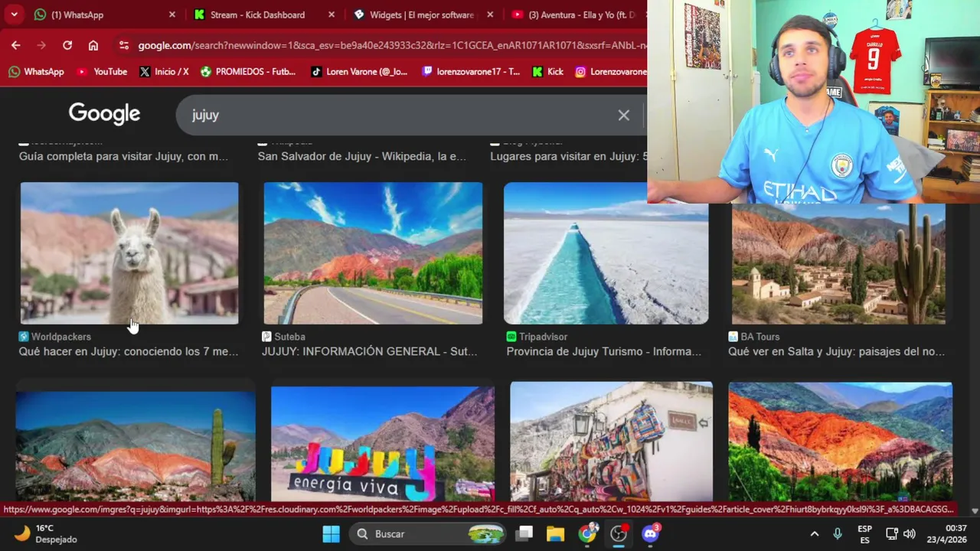Image resolution: width=980 pixels, height=551 pixels.
Task: Open the volume control tray icon
Action: tap(910, 533)
